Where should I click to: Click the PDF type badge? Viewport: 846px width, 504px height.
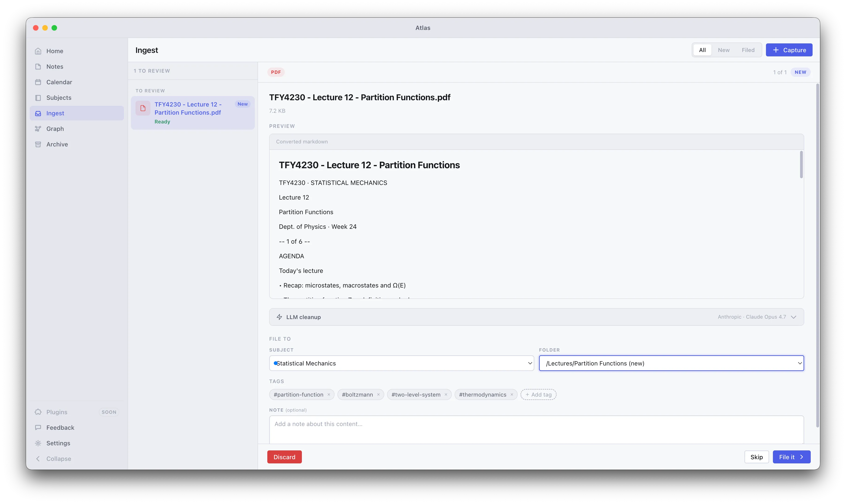(276, 72)
